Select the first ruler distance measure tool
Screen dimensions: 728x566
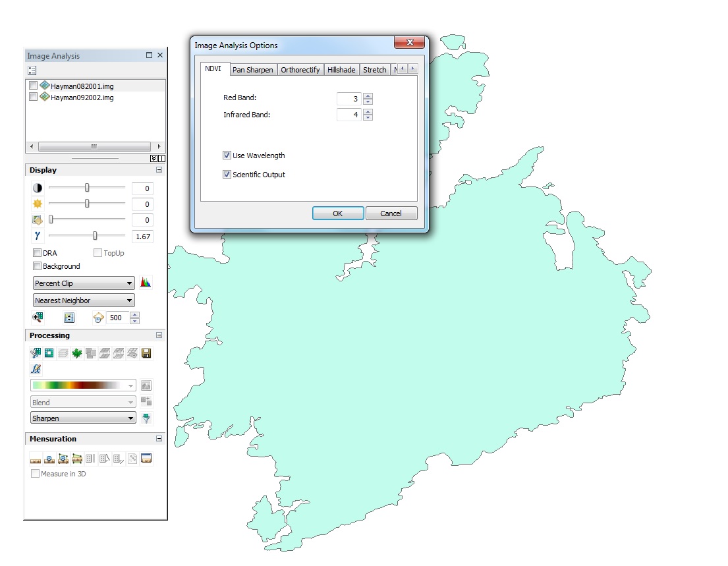36,459
